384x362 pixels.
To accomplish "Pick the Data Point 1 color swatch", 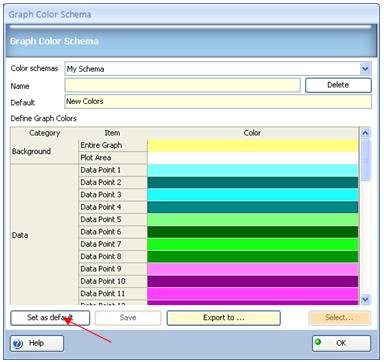I will click(x=253, y=170).
